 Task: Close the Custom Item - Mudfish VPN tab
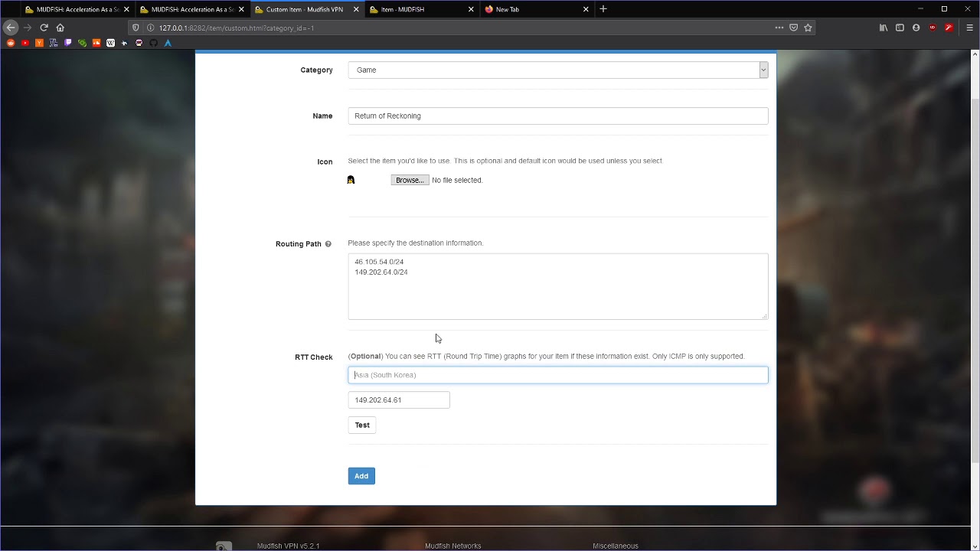point(356,9)
